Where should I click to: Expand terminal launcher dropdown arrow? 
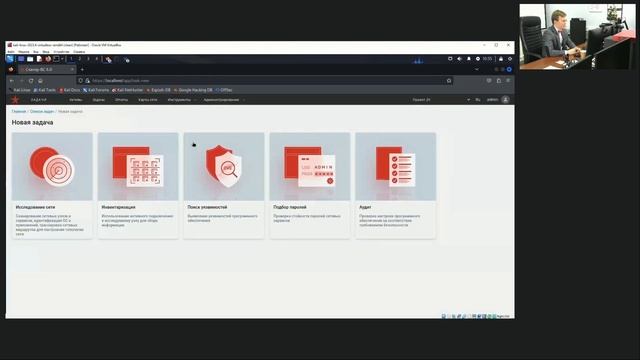(x=62, y=59)
